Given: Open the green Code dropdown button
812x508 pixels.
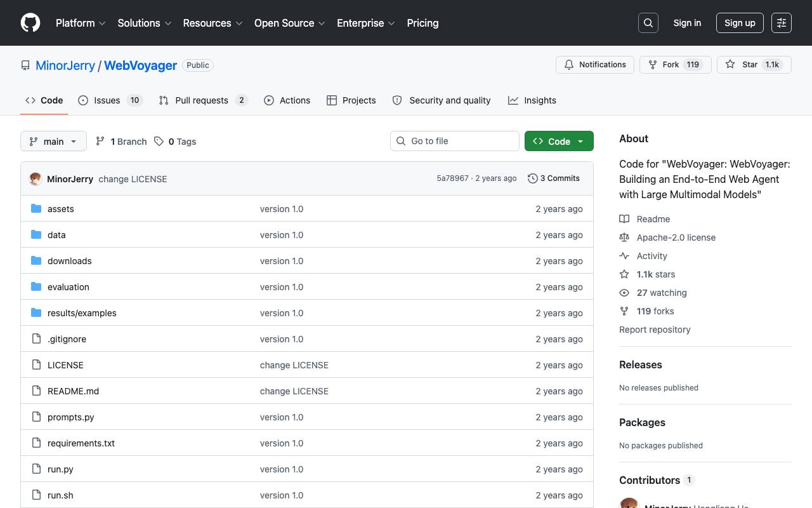Looking at the screenshot, I should (559, 141).
